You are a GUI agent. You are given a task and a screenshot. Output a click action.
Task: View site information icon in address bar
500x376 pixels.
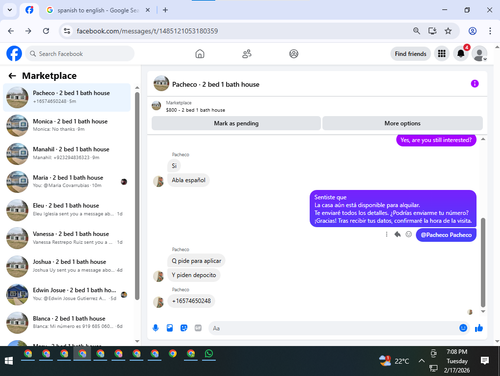67,31
